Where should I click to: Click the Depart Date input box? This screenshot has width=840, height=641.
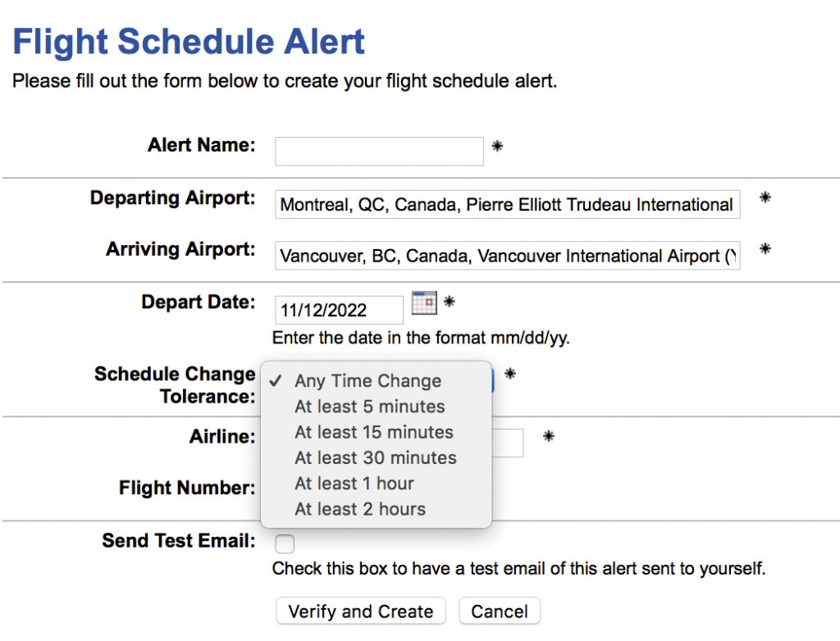(339, 311)
